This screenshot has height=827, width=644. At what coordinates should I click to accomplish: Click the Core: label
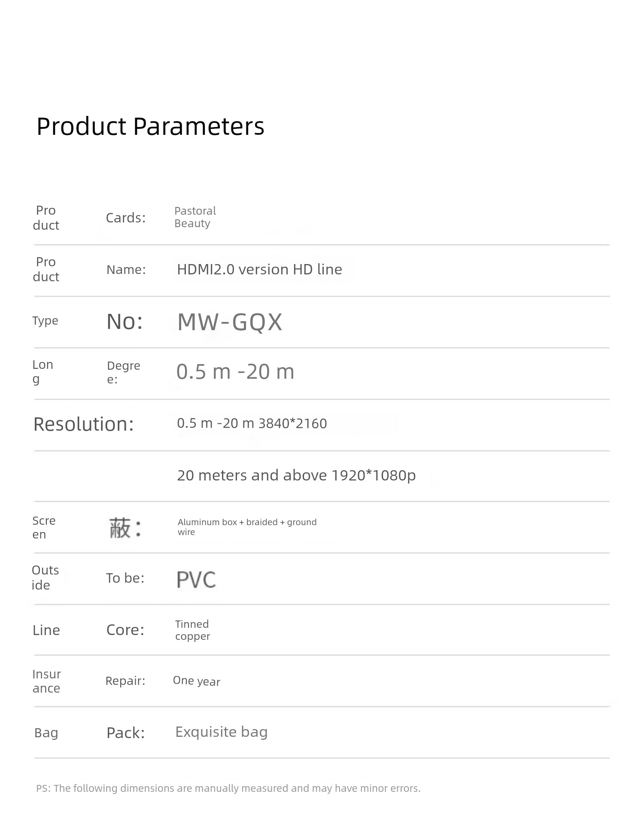125,630
